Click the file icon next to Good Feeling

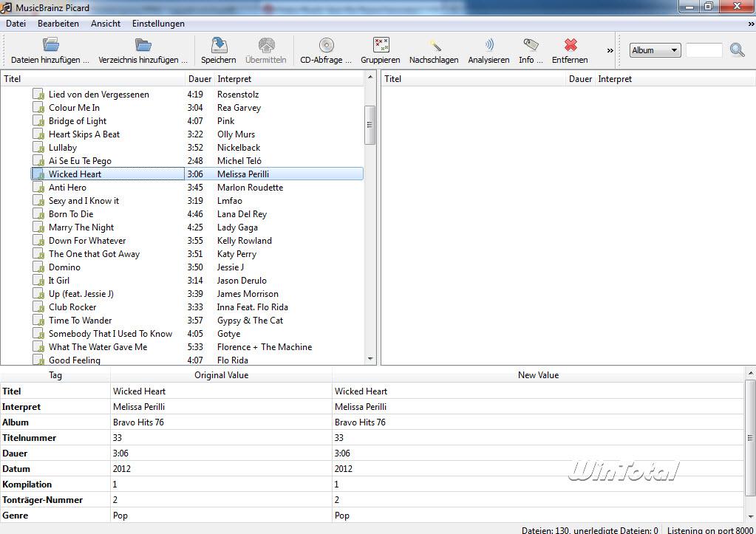(38, 360)
